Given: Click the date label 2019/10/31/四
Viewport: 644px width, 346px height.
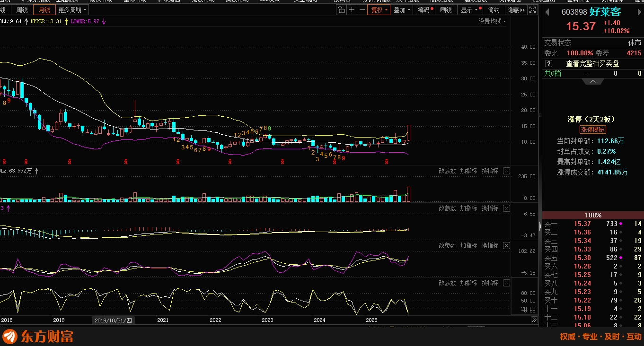Looking at the screenshot, I should point(114,320).
